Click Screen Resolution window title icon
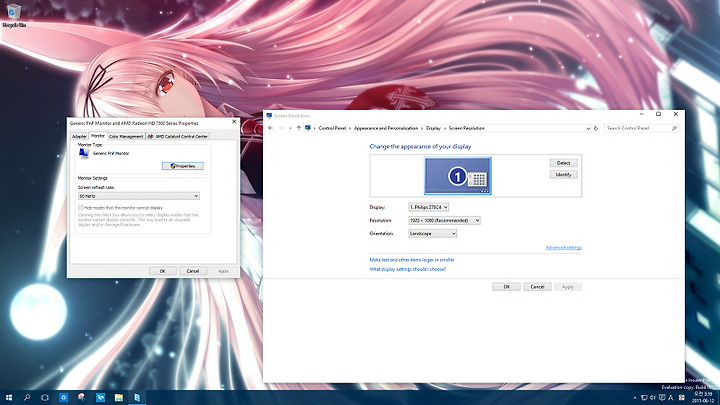The image size is (720, 405). tap(269, 116)
